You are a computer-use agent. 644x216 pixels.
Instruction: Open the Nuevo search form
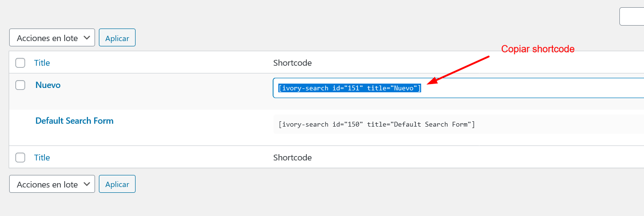[48, 85]
